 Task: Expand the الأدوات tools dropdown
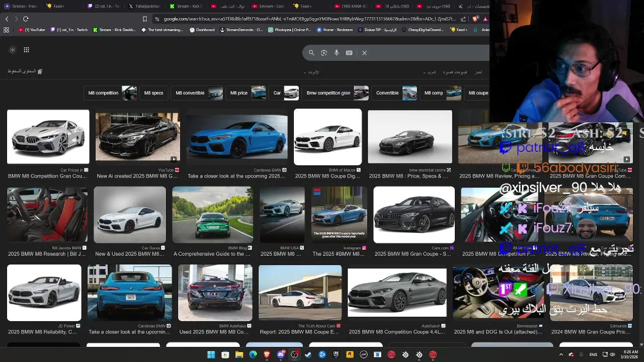(311, 72)
